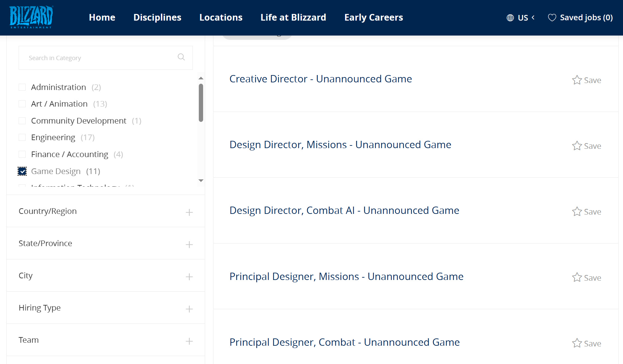This screenshot has width=623, height=364.
Task: Click the heart icon for saved jobs
Action: 552,18
